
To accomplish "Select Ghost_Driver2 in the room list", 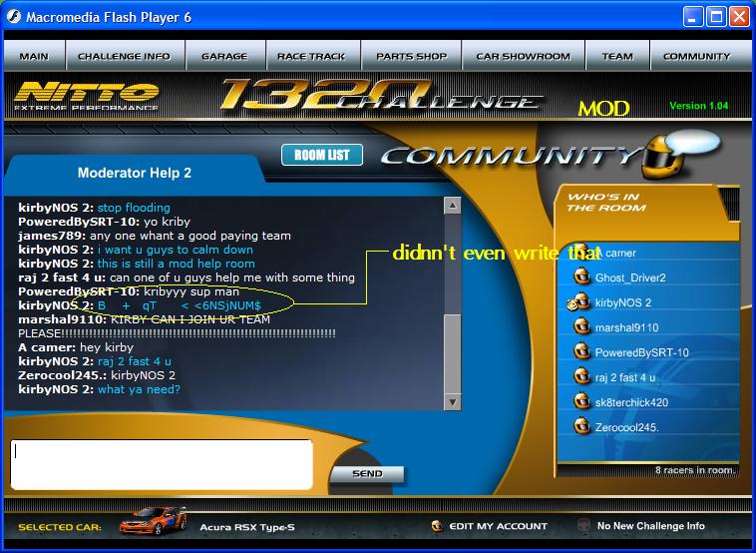I will 630,277.
